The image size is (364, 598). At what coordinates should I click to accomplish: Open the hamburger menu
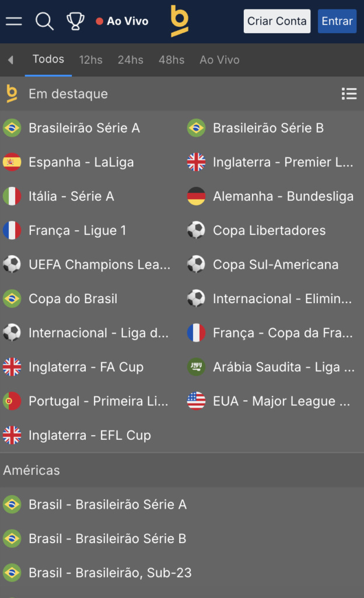click(x=13, y=21)
